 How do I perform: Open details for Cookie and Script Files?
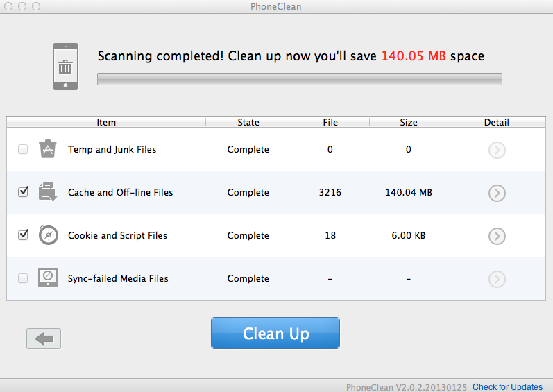497,236
